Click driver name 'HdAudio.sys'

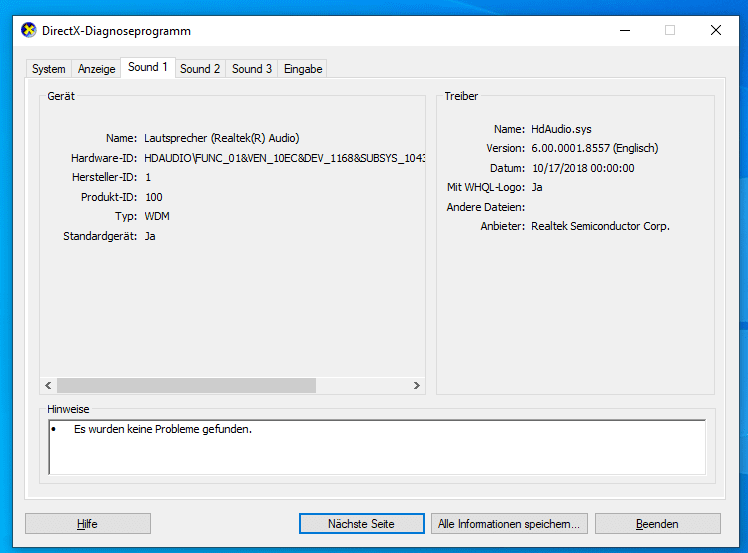click(561, 129)
